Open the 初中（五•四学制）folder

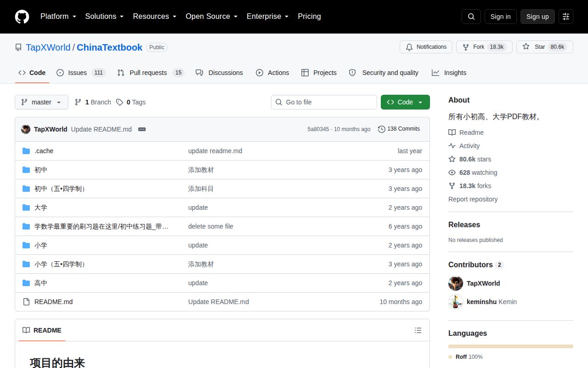60,189
